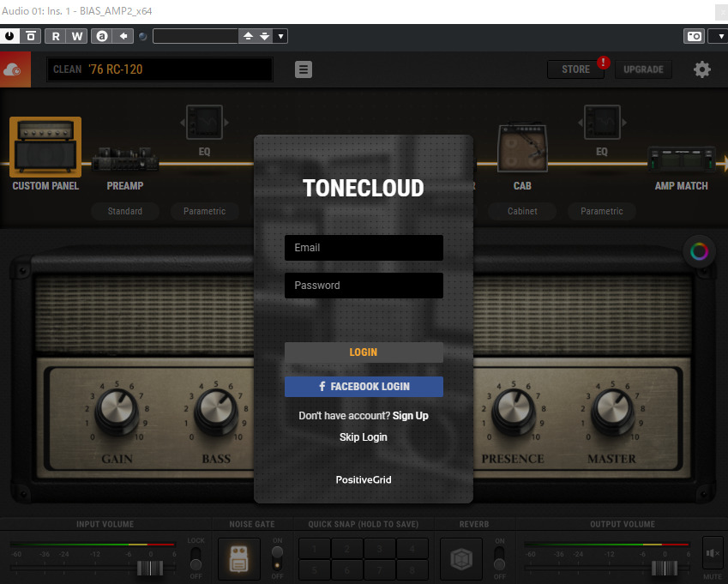
Task: Click the PRESENCE knob
Action: pyautogui.click(x=514, y=411)
